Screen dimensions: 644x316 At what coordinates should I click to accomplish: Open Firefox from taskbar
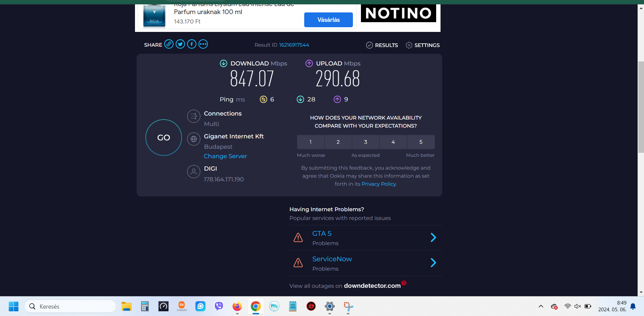point(237,306)
